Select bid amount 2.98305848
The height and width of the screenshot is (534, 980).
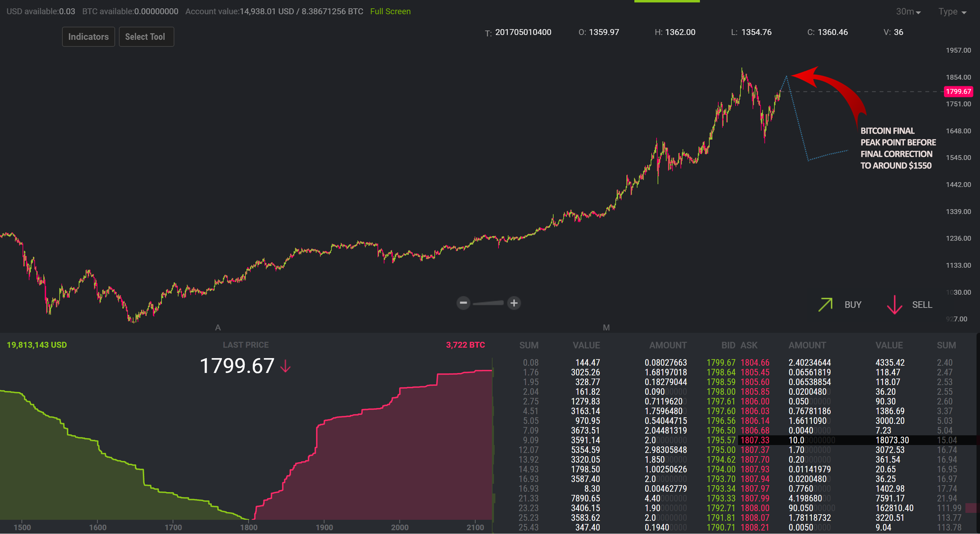pyautogui.click(x=666, y=450)
